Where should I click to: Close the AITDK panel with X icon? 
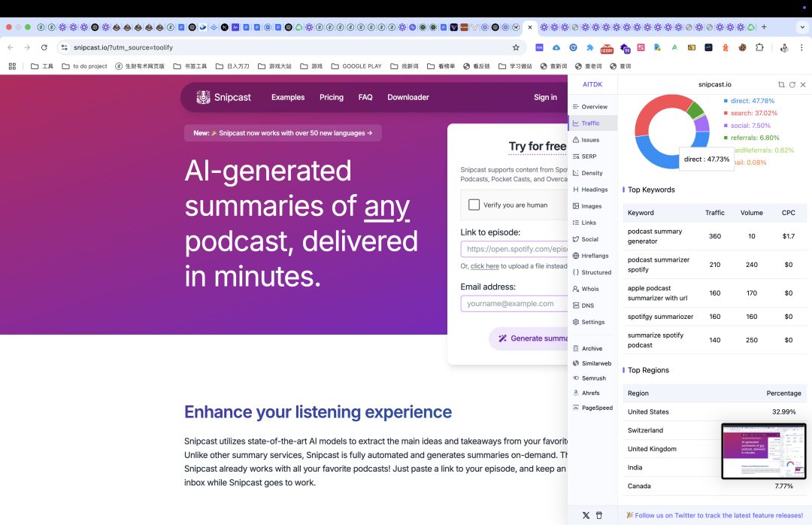tap(803, 84)
